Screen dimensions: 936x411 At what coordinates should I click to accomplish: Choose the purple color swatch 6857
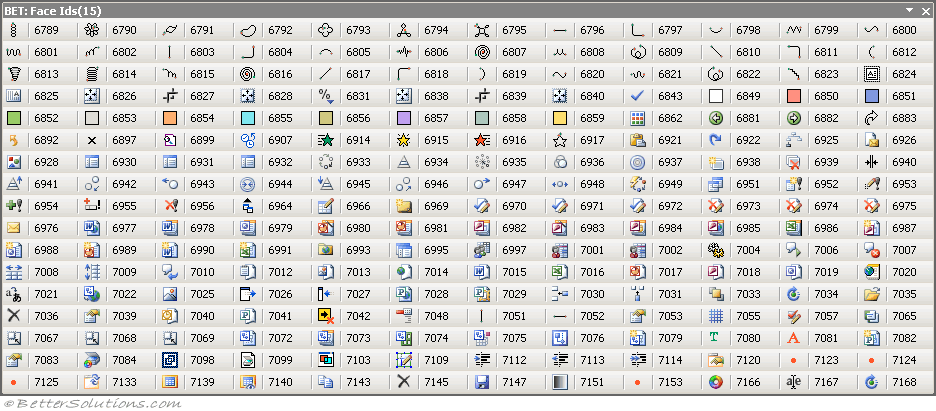pyautogui.click(x=404, y=118)
